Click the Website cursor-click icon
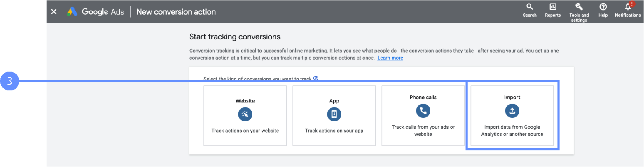Viewport: 644px width, 167px height. 245,114
